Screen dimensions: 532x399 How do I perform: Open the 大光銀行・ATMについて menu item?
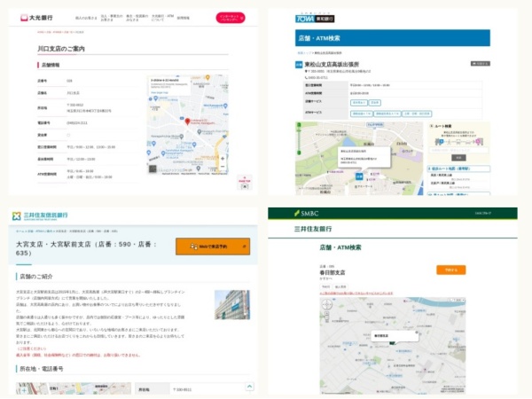pyautogui.click(x=162, y=18)
